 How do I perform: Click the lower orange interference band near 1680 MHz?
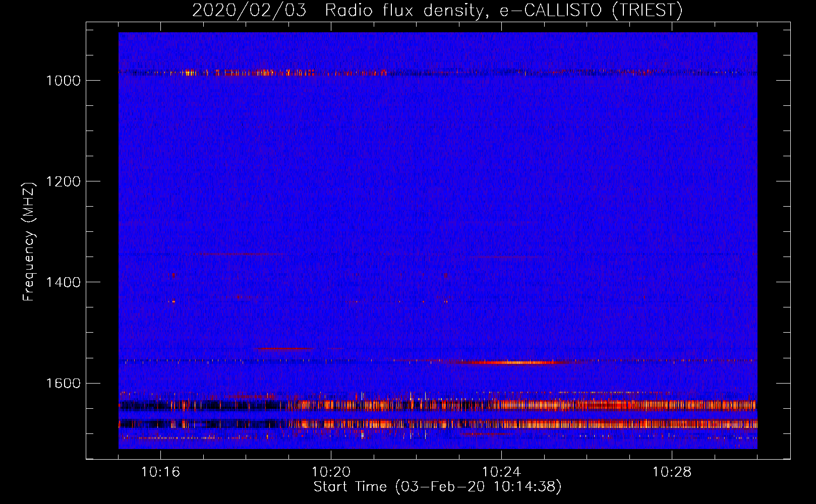point(438,424)
